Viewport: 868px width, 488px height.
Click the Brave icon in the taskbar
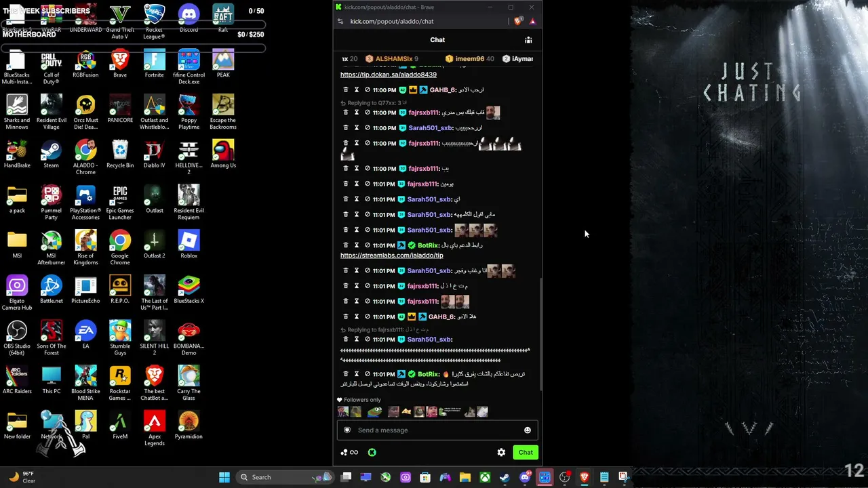584,477
